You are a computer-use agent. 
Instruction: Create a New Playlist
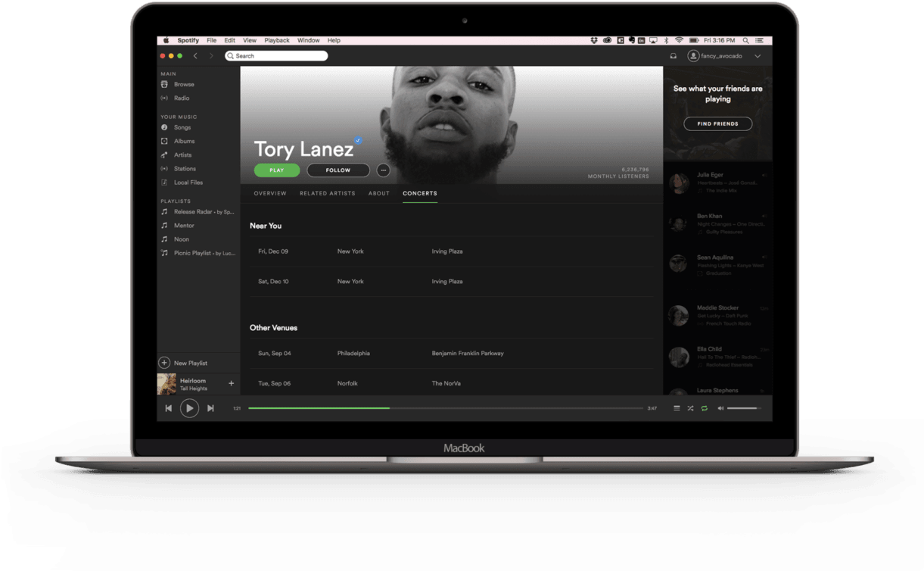pos(183,363)
